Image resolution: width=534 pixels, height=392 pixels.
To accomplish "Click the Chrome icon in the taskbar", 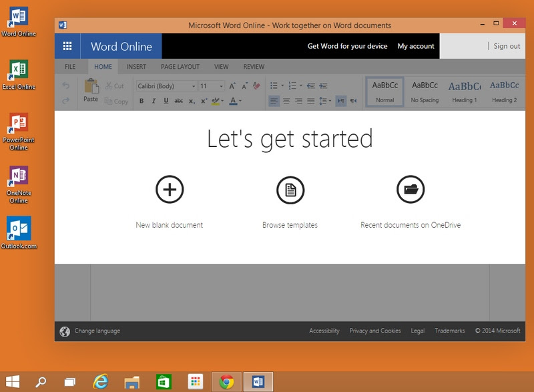I will click(x=226, y=382).
